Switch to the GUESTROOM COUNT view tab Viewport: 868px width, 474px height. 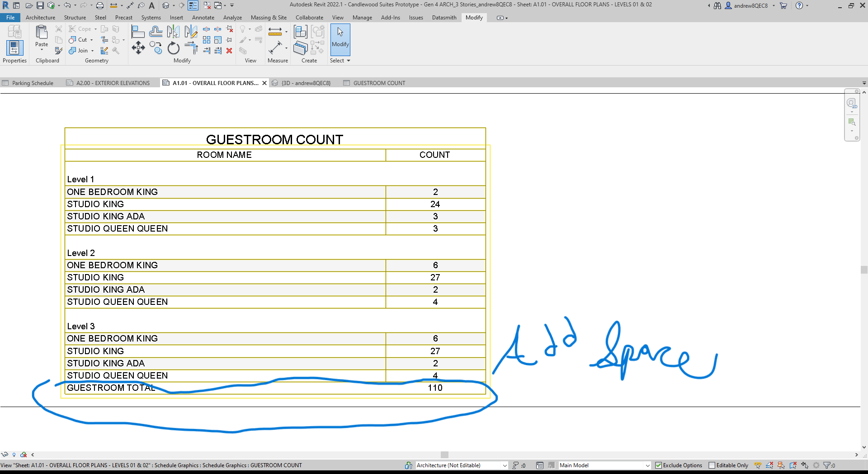tap(379, 83)
